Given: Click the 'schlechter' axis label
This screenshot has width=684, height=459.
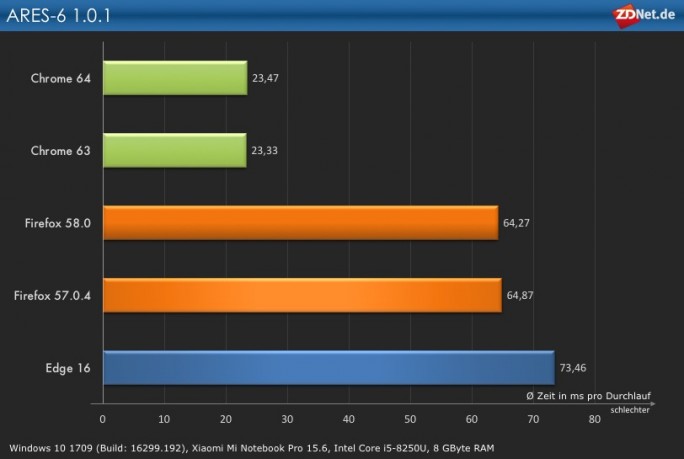Looking at the screenshot, I should point(630,410).
